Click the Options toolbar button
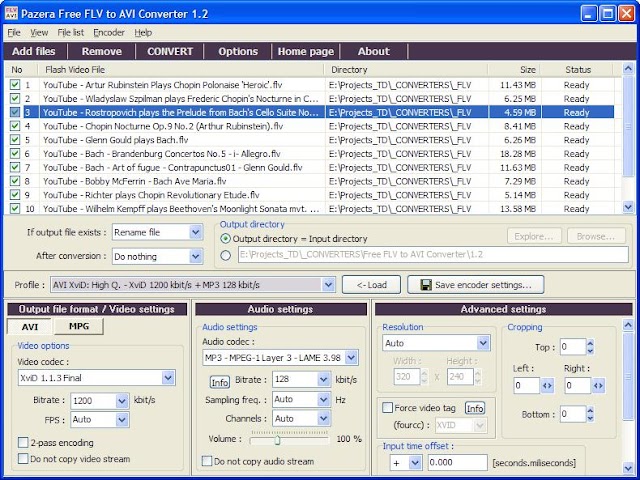640x480 pixels. 238,51
